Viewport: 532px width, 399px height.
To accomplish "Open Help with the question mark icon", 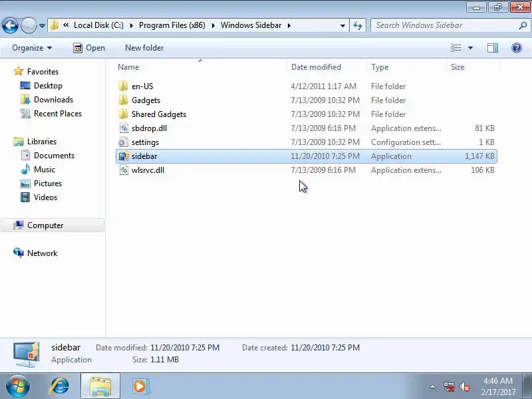I will (x=517, y=48).
